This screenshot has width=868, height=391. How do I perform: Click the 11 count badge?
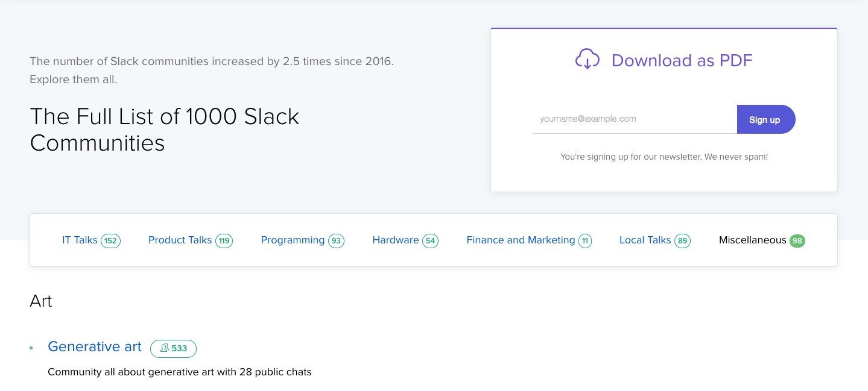[584, 241]
